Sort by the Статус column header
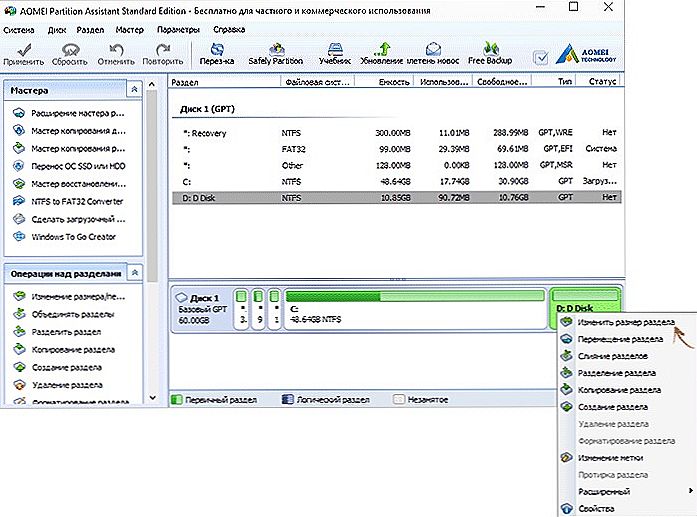The image size is (697, 517). click(x=598, y=82)
